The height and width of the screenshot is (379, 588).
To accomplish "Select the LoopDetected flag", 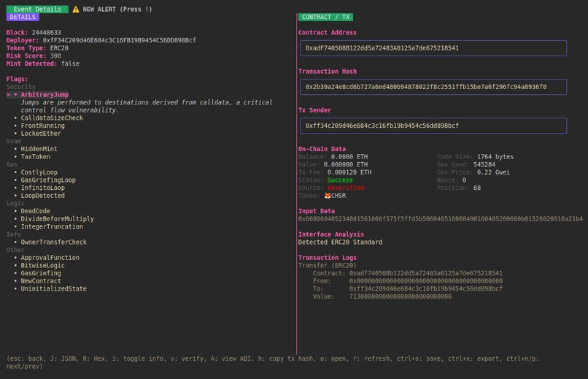I will (43, 196).
